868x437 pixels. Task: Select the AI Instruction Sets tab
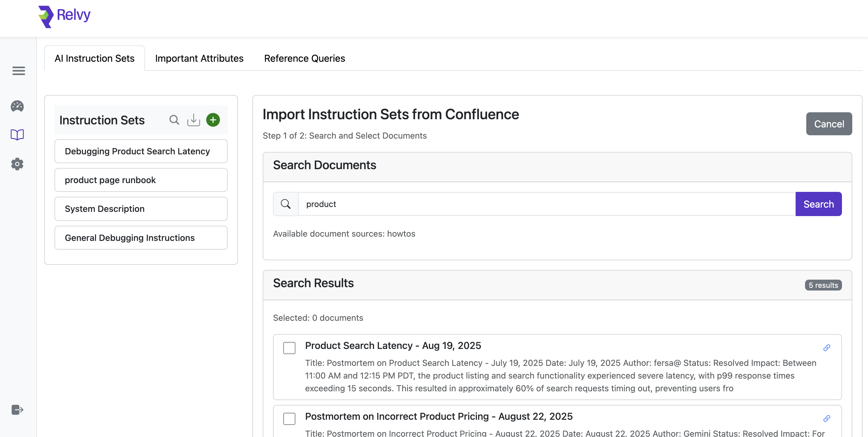point(94,58)
